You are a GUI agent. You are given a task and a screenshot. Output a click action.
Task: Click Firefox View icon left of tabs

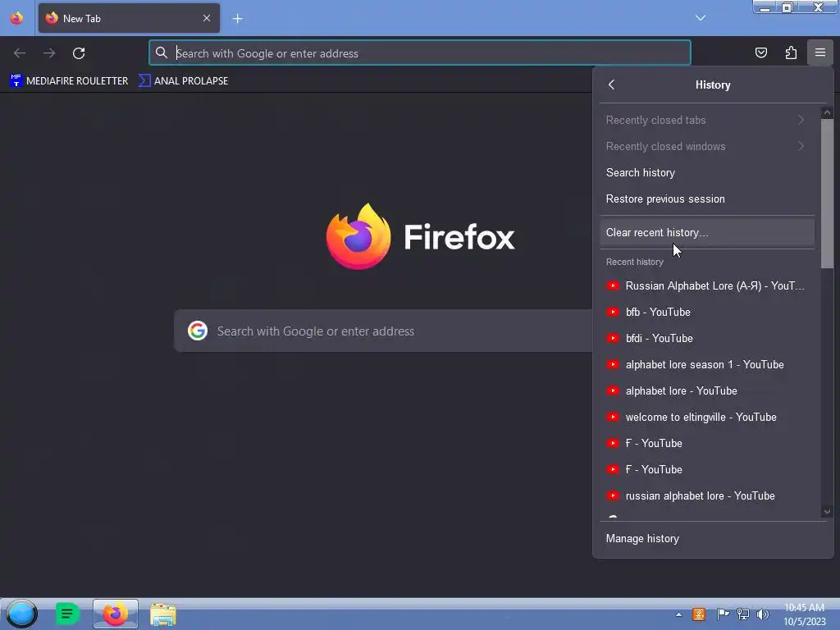[x=16, y=18]
